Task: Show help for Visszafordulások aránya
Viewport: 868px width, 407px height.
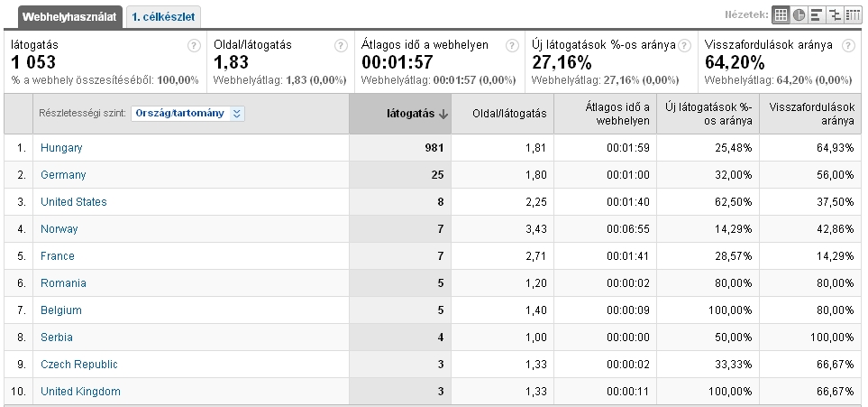Action: (848, 46)
